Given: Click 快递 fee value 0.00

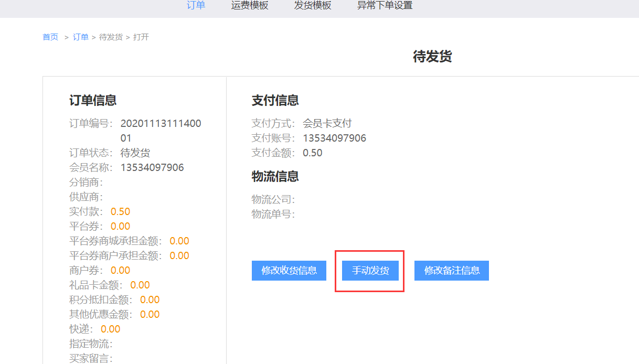Looking at the screenshot, I should pos(111,329).
